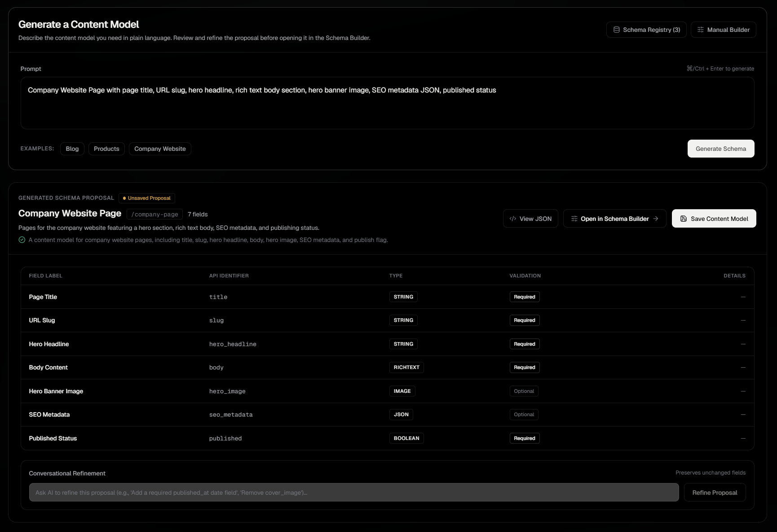Image resolution: width=777 pixels, height=532 pixels.
Task: Select the Page Title field row
Action: pos(387,297)
